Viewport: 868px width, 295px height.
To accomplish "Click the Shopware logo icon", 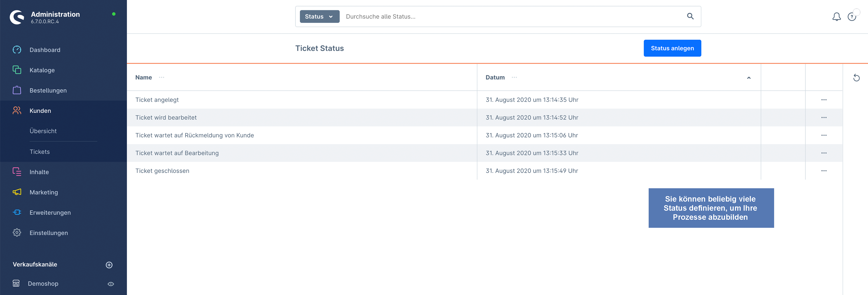I will tap(17, 17).
